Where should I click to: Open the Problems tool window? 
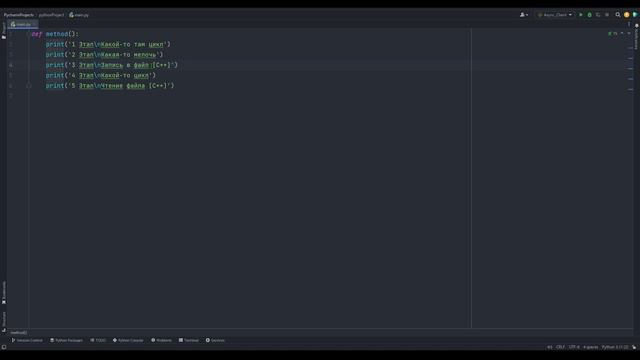pyautogui.click(x=161, y=340)
